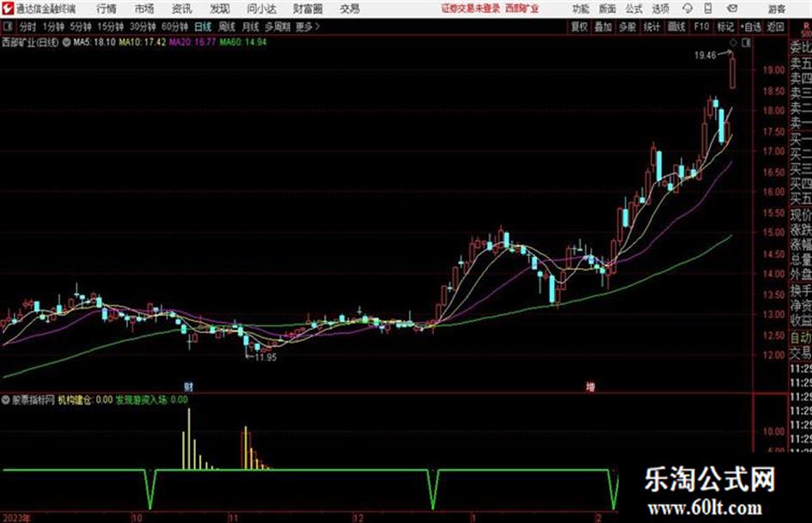Viewport: 812px width, 523px height.
Task: Switch to the 1分钟 period tab
Action: point(53,27)
